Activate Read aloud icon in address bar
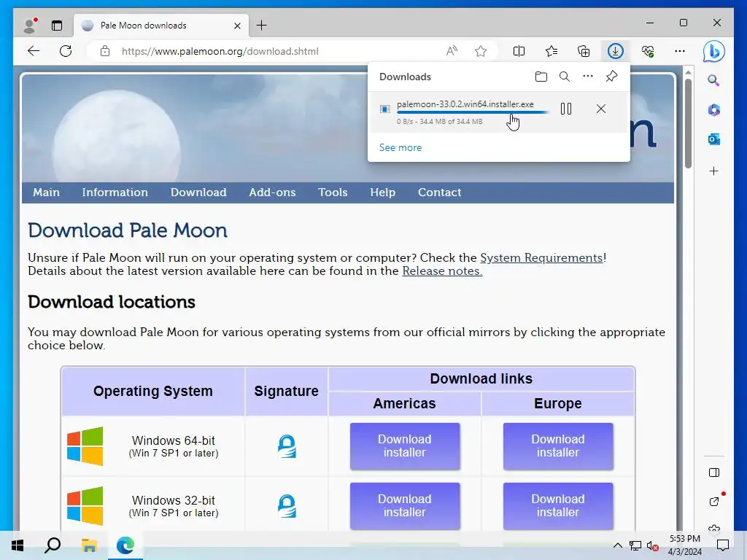Image resolution: width=747 pixels, height=560 pixels. click(452, 51)
